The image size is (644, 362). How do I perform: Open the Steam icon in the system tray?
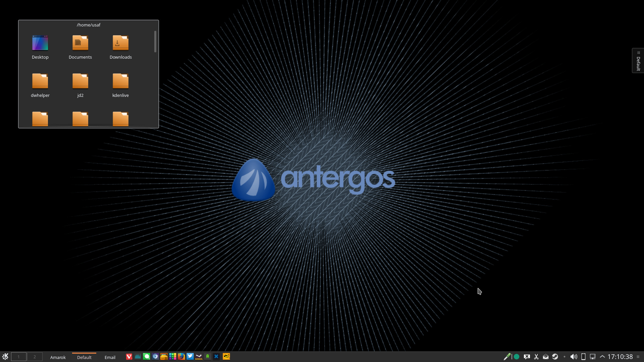[555, 357]
